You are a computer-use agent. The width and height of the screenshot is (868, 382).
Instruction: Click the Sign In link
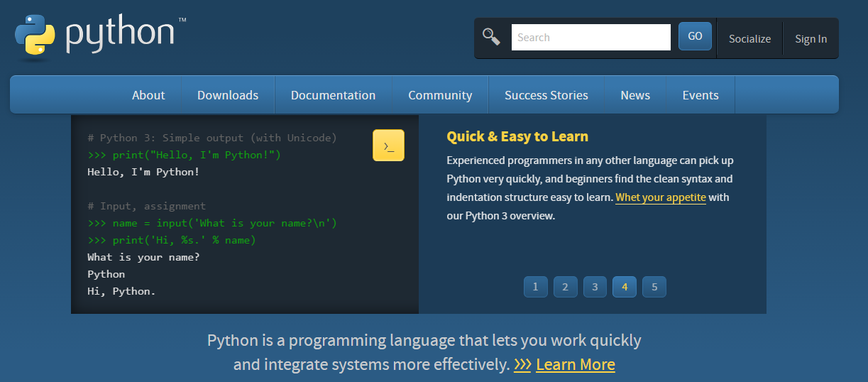click(x=811, y=39)
